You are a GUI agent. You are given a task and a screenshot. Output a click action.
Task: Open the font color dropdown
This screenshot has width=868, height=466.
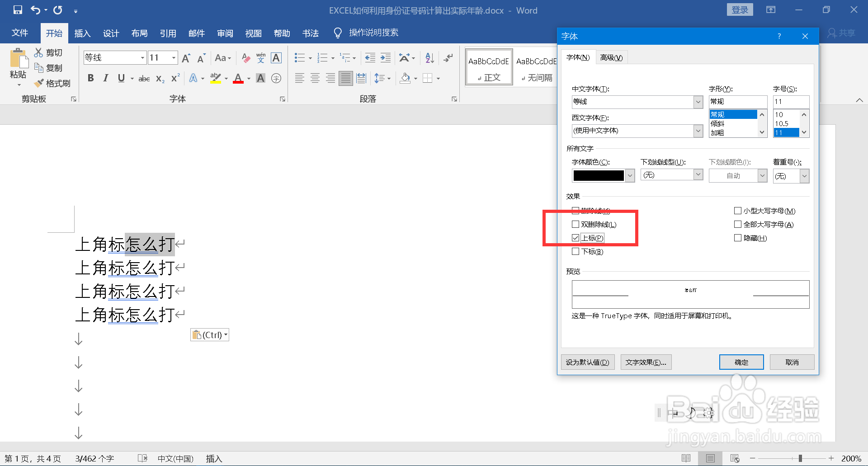pos(630,175)
